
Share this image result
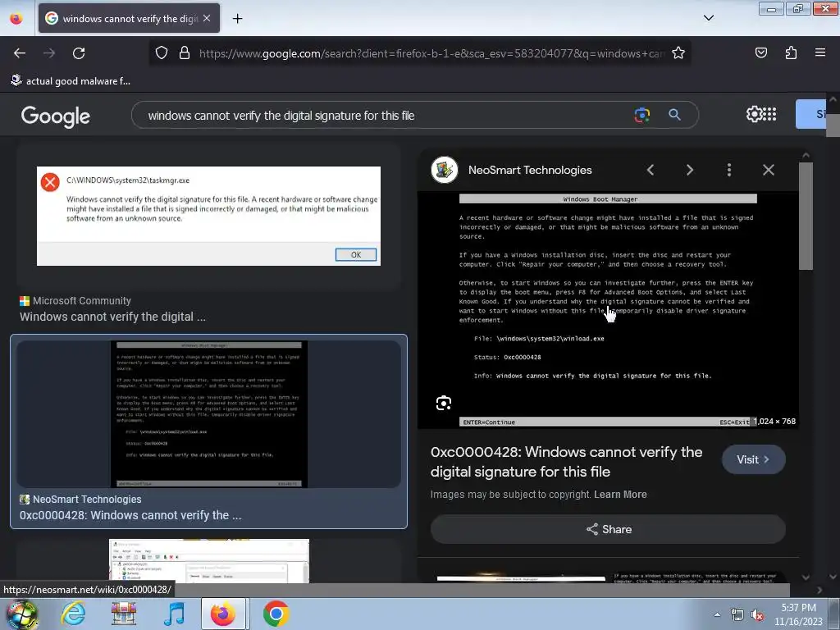608,529
